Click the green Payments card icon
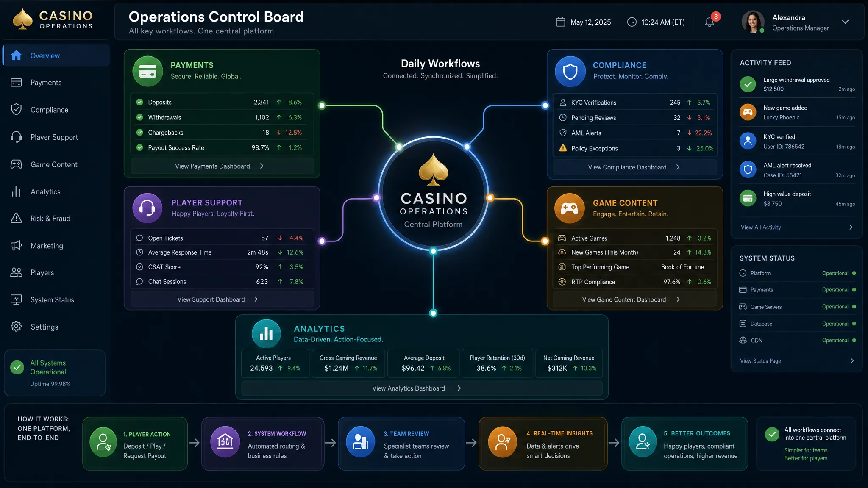Screen dimensions: 868x488 coord(147,71)
